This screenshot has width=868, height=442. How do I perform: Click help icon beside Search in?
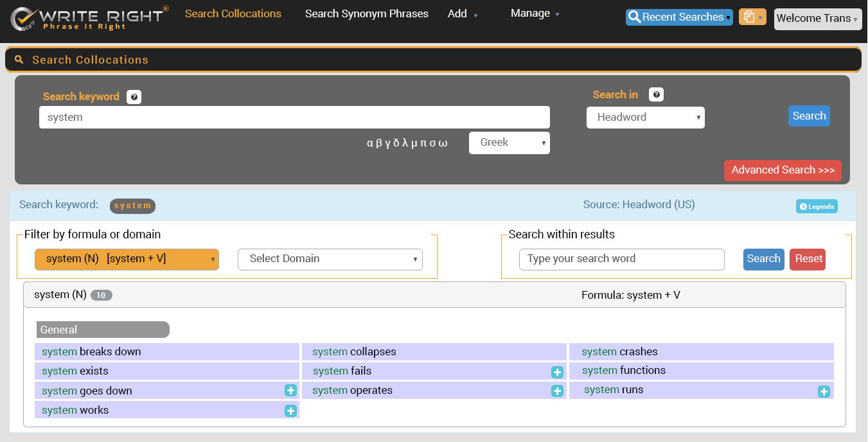click(656, 95)
